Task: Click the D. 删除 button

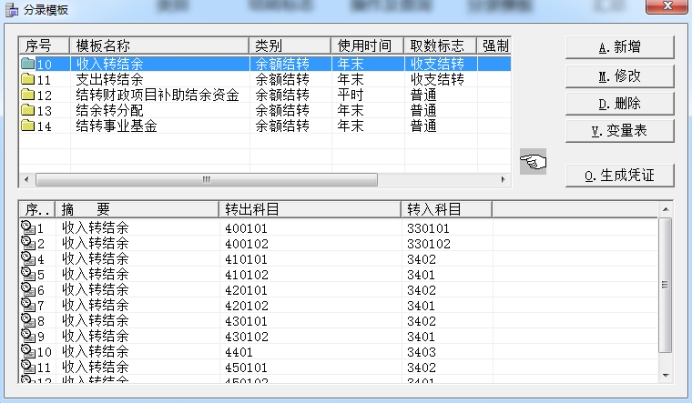Action: click(620, 104)
